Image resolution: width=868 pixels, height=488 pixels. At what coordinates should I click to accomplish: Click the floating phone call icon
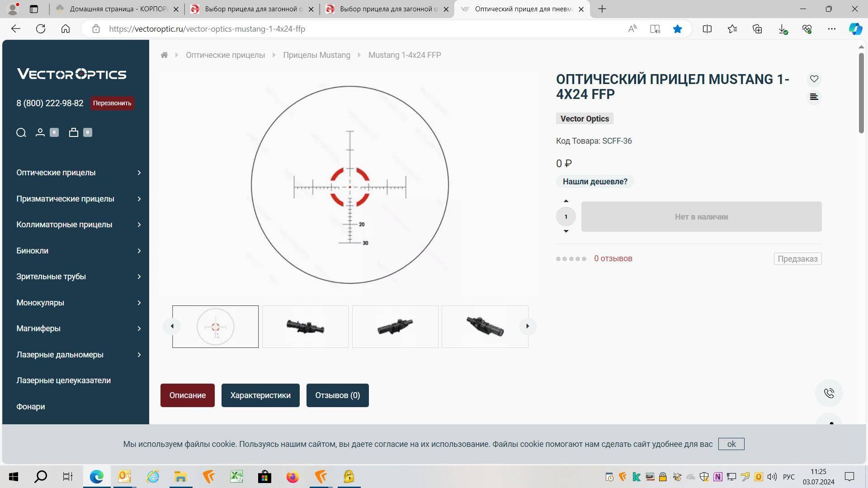pos(829,393)
